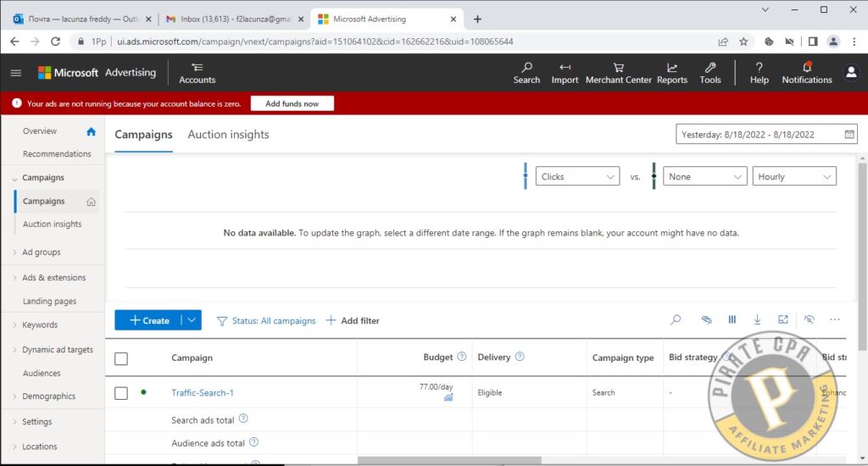Click the download icon in table toolbar

(757, 320)
